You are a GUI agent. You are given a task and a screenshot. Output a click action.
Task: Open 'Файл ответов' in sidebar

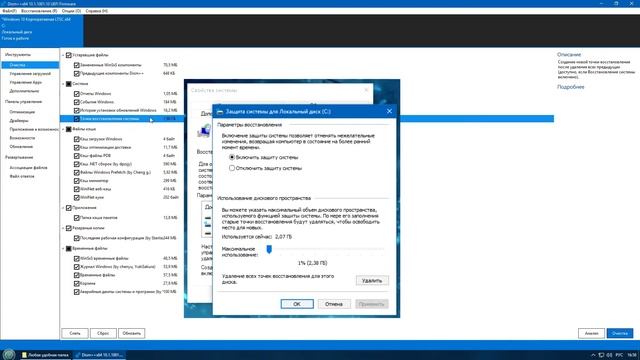pos(22,176)
